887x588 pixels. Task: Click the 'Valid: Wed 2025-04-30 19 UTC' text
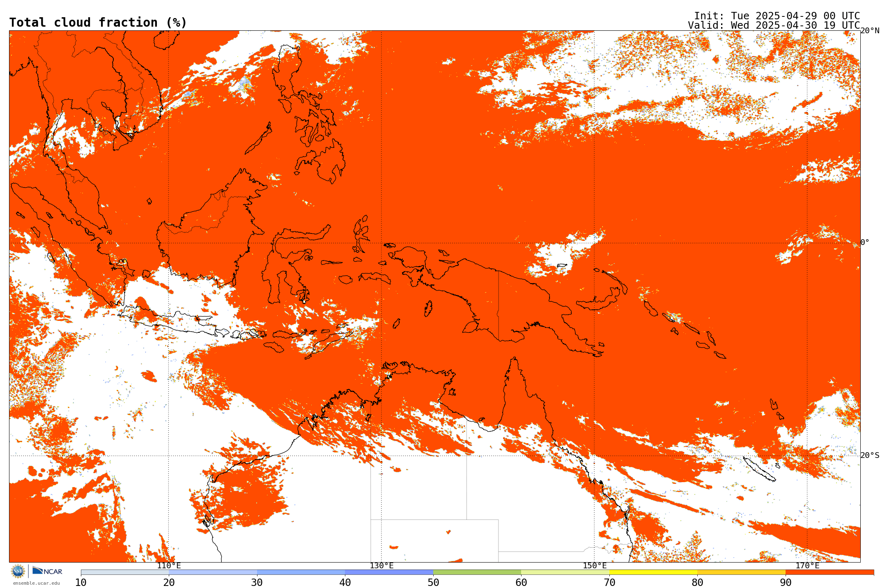click(774, 25)
